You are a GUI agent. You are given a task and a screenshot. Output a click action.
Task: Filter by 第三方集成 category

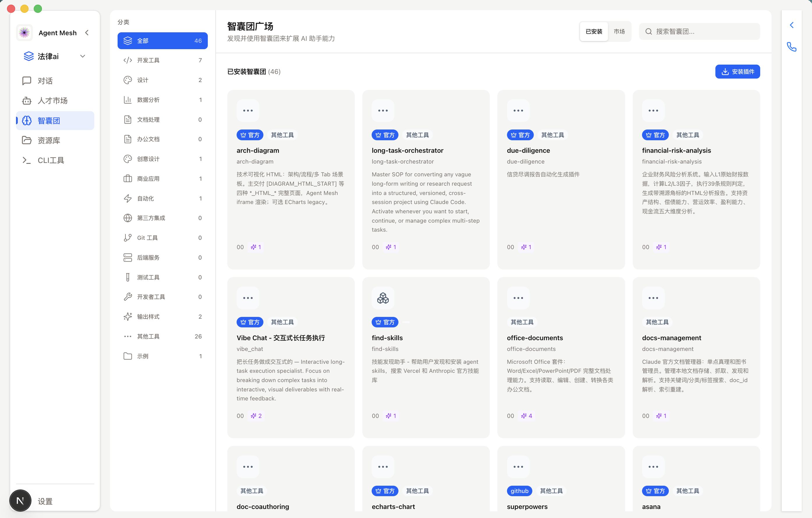(x=162, y=218)
